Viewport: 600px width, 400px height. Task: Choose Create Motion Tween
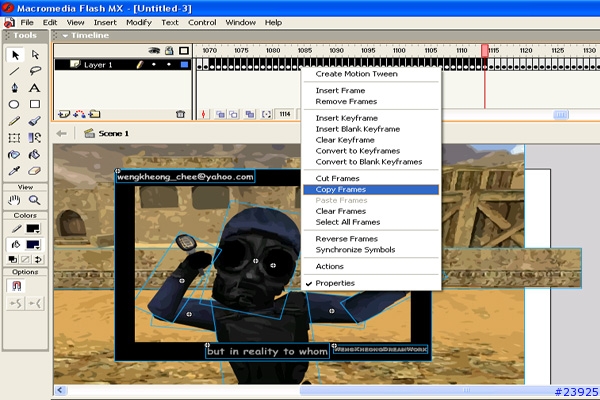tap(371, 74)
